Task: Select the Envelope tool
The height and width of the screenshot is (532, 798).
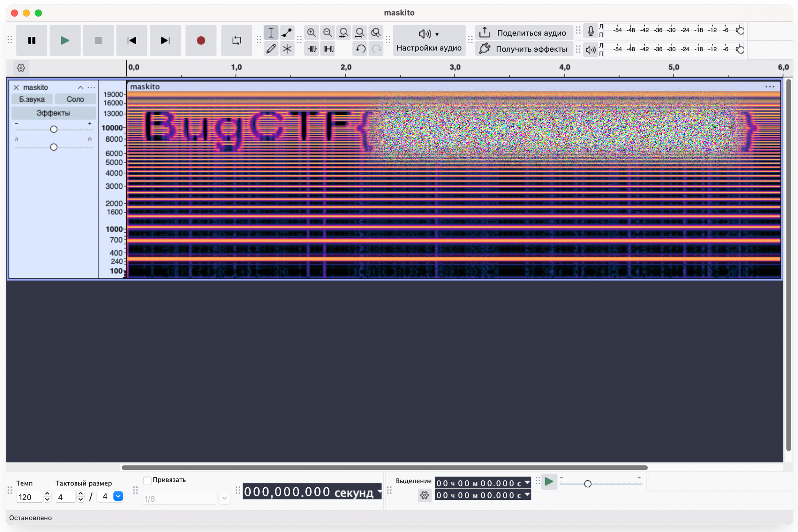Action: pos(287,33)
